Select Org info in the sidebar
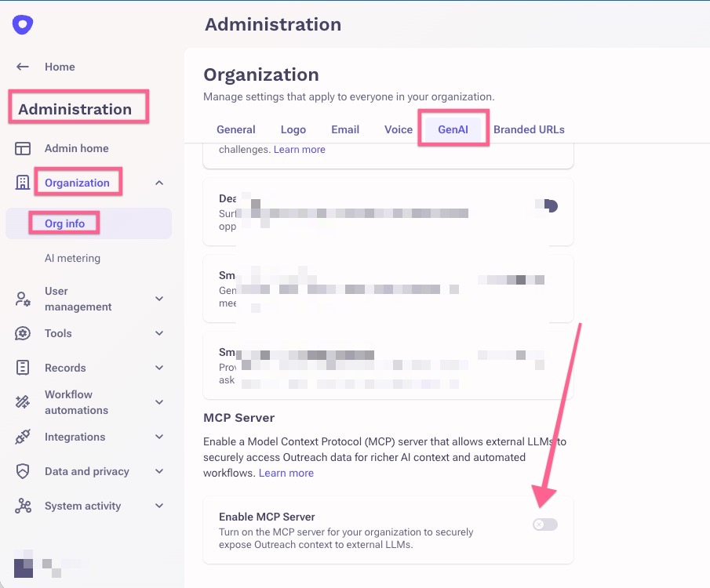Screen dimensions: 710x588 pyautogui.click(x=65, y=223)
